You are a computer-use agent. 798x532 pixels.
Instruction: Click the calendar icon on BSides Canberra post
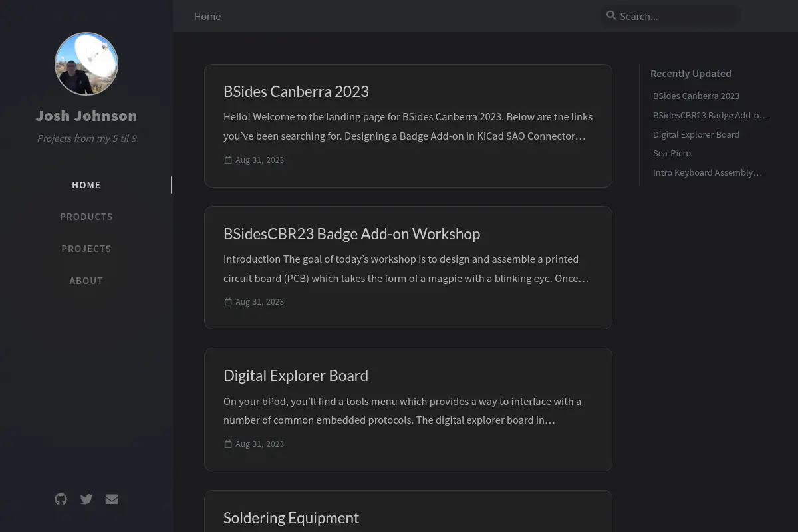228,160
